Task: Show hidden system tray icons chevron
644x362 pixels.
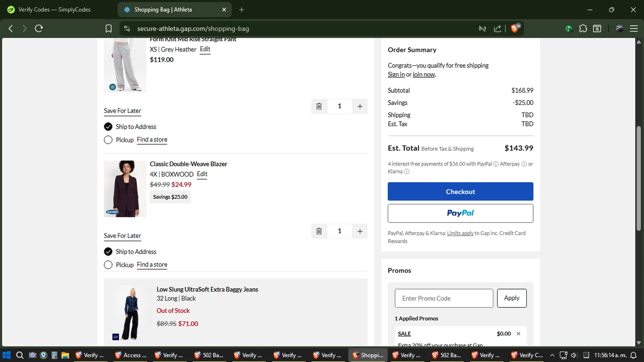Action: point(552,355)
